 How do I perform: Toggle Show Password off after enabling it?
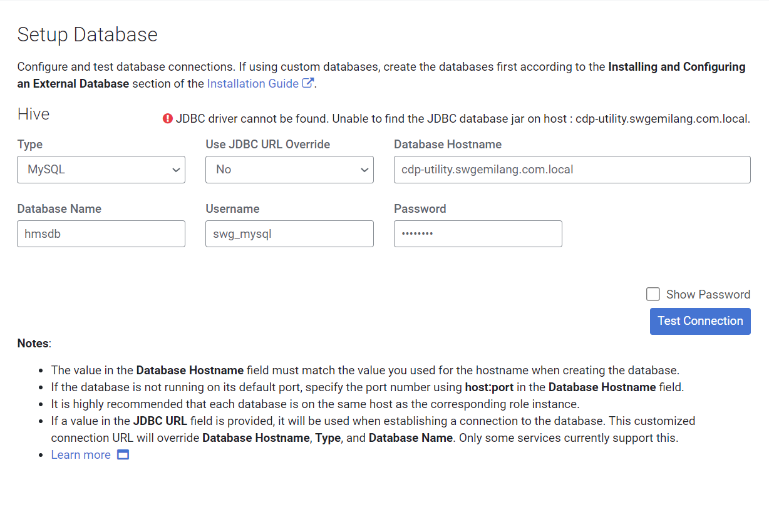click(x=653, y=294)
